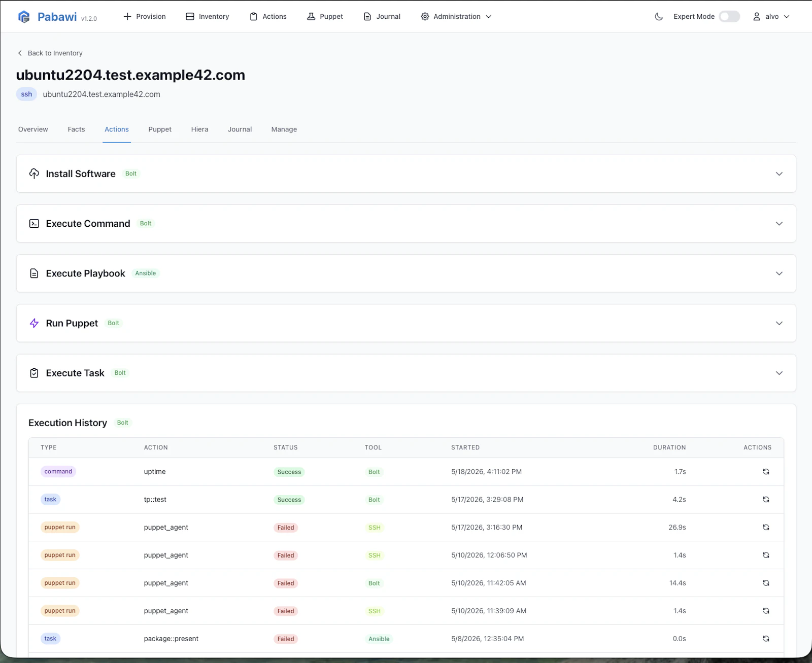Image resolution: width=812 pixels, height=663 pixels.
Task: Switch to the Overview tab
Action: [33, 129]
